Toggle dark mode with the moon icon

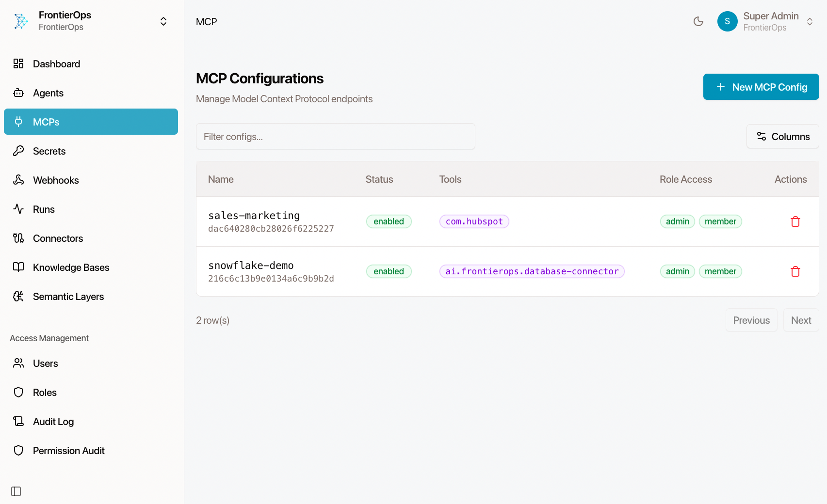coord(698,21)
